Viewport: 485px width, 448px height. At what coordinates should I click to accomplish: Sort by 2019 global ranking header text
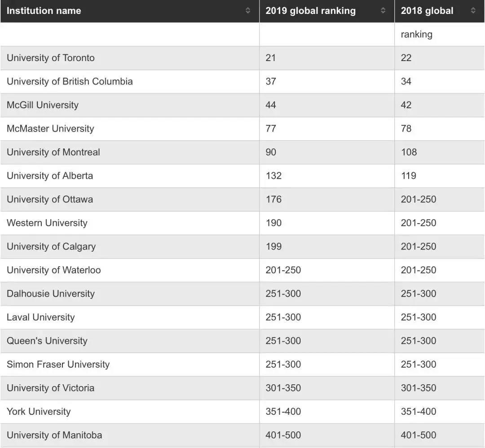pos(311,11)
